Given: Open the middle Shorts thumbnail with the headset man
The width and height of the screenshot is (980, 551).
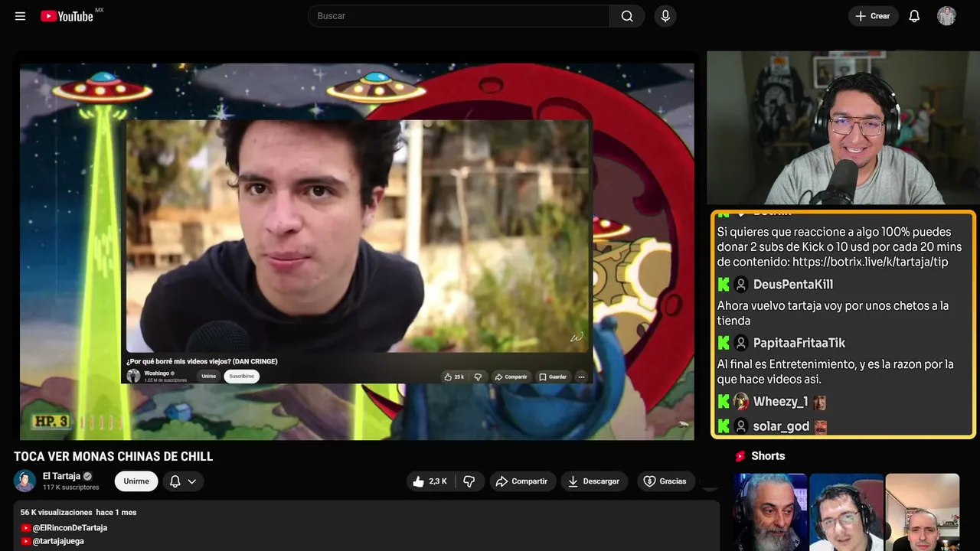Looking at the screenshot, I should (x=846, y=512).
